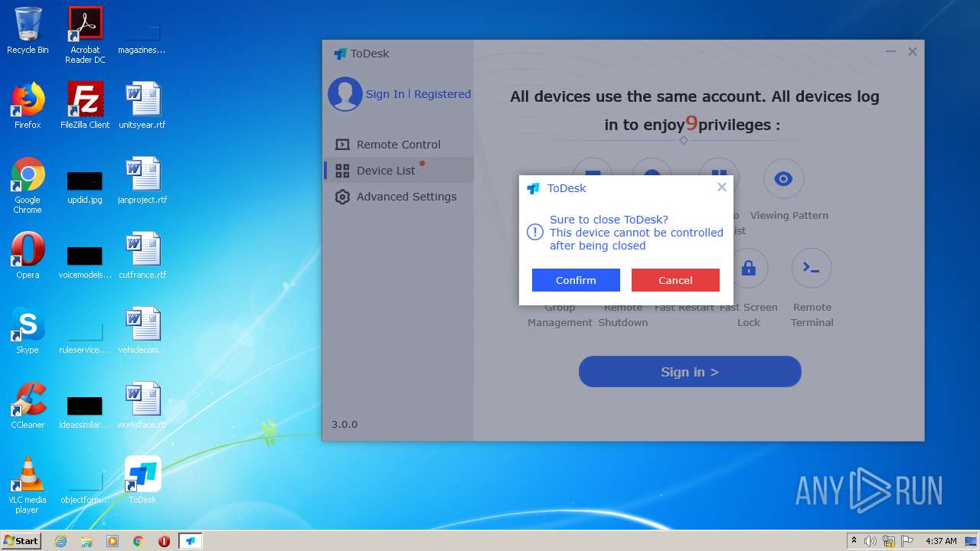Click the Fast Screen Lock padlock icon

[749, 268]
